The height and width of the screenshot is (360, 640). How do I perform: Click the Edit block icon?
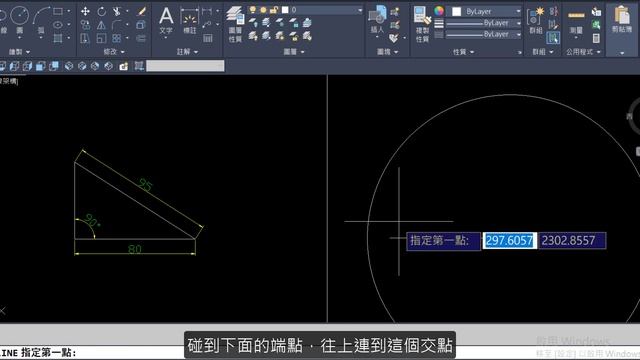coord(395,25)
